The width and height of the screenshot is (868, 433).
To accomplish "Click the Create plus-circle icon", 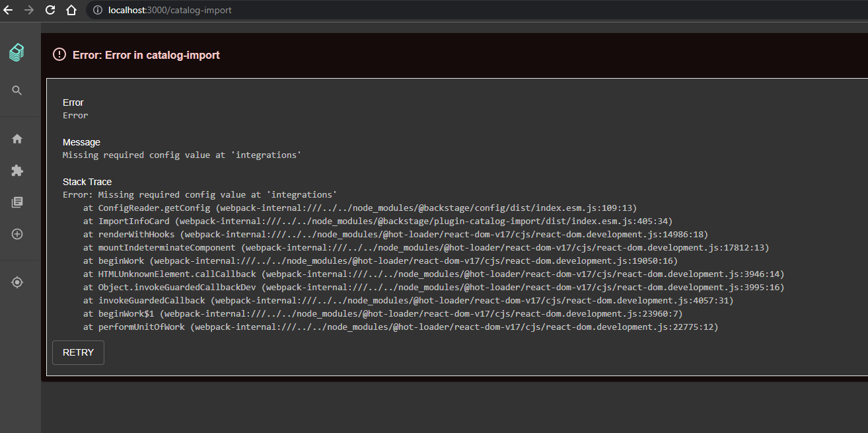I will [x=17, y=233].
